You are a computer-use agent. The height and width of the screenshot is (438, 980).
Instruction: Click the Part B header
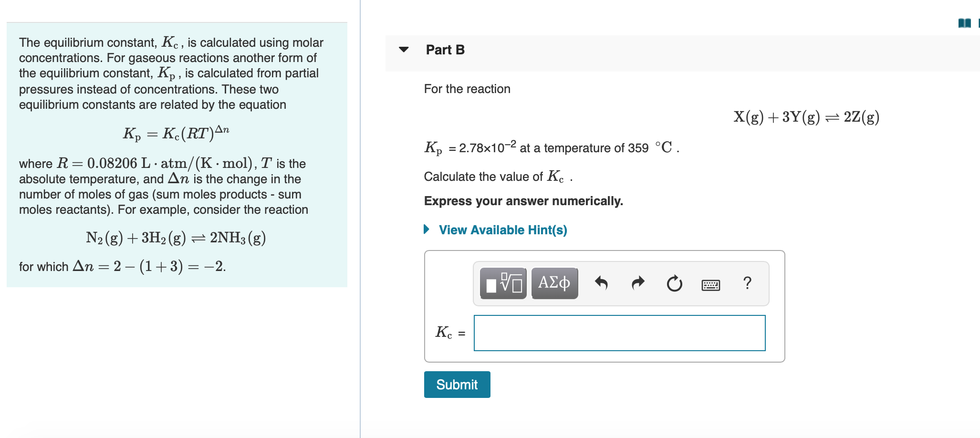pyautogui.click(x=444, y=49)
